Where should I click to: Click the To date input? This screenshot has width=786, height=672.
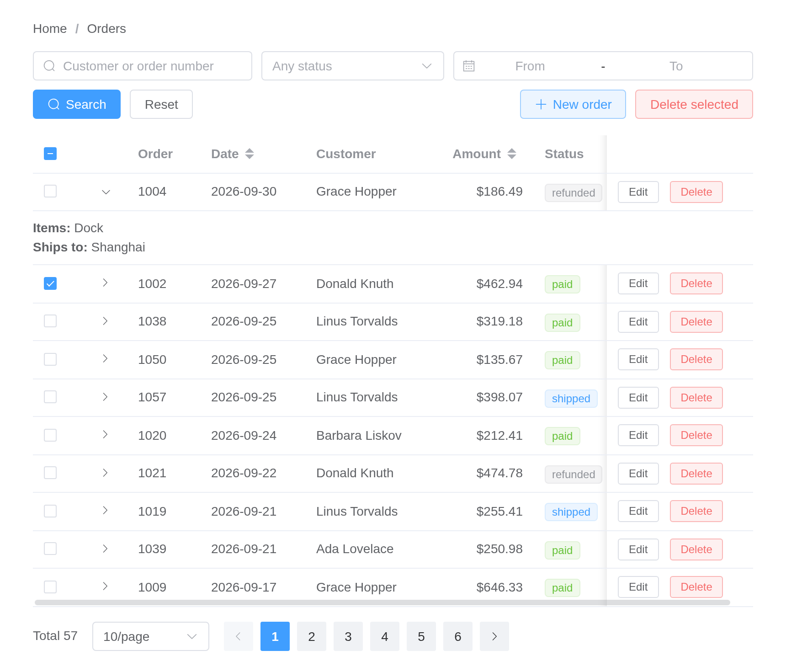(x=676, y=66)
